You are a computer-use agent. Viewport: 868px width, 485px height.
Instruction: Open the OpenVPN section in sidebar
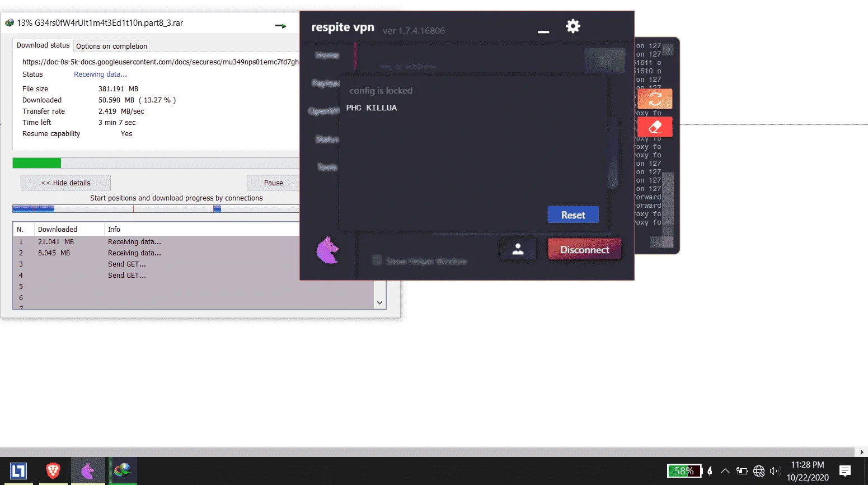coord(324,111)
